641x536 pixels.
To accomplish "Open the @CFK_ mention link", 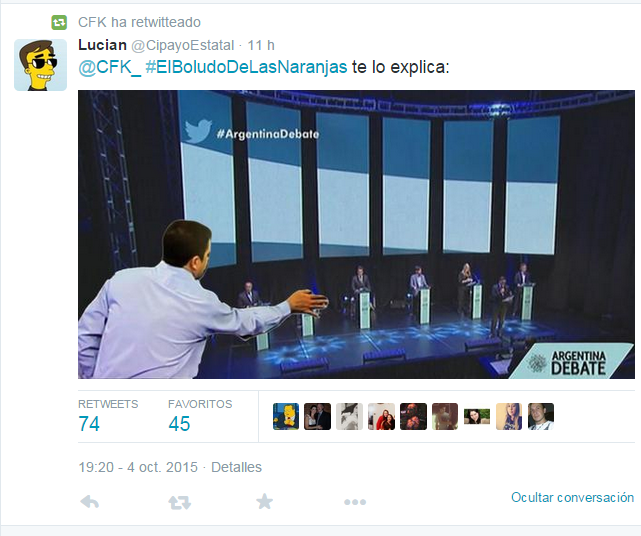I will (x=110, y=67).
